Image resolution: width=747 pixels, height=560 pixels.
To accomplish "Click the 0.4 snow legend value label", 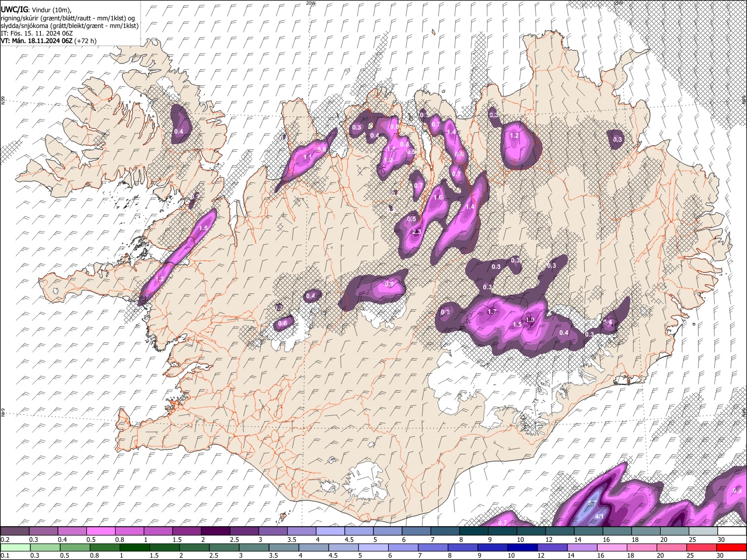I will 62,540.
